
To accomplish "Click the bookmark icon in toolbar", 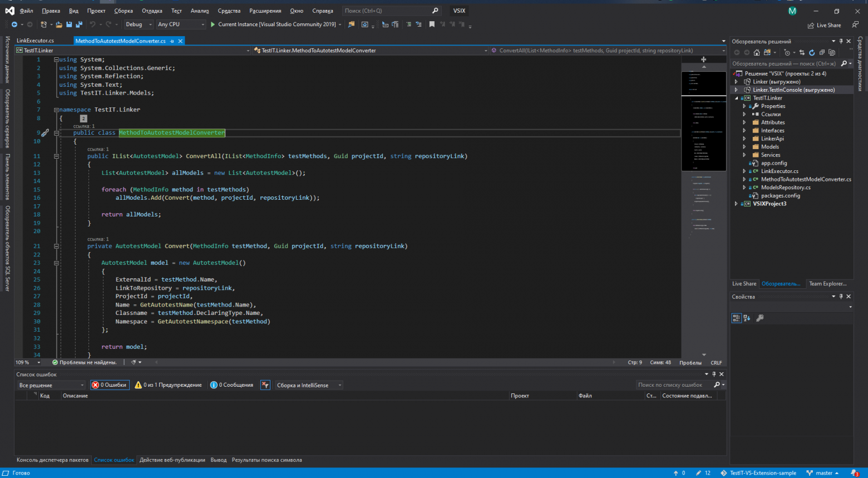I will 432,24.
